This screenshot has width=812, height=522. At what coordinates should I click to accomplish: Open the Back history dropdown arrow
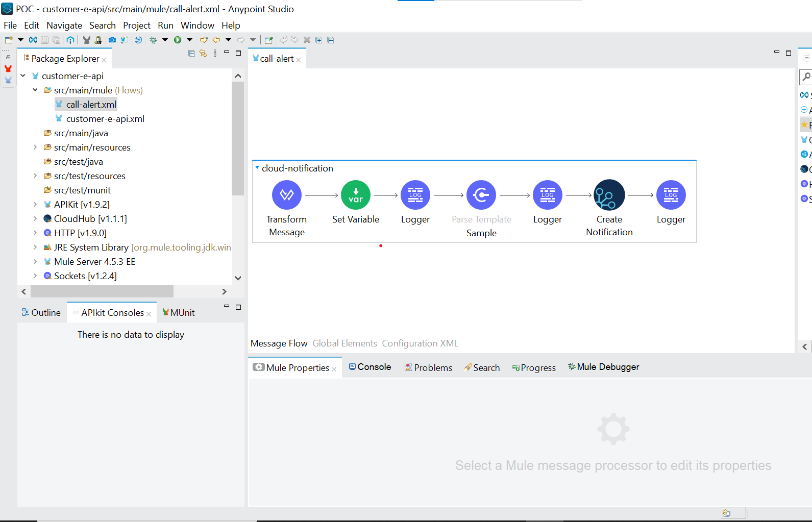228,40
